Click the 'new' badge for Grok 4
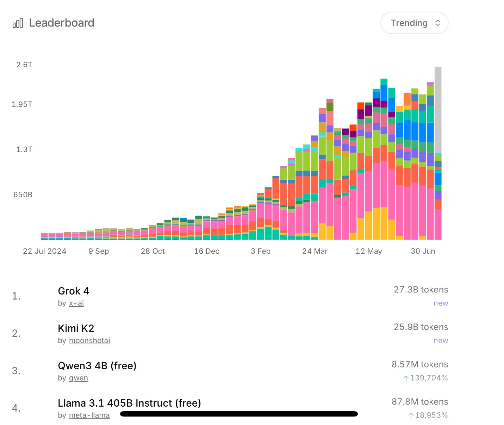The width and height of the screenshot is (504, 425). [441, 303]
